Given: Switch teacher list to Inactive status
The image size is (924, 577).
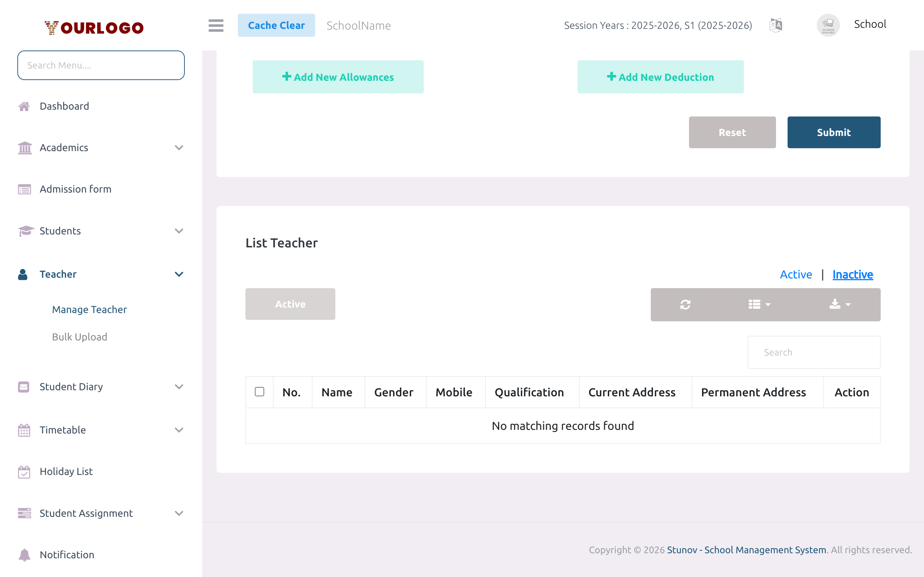Looking at the screenshot, I should (853, 274).
